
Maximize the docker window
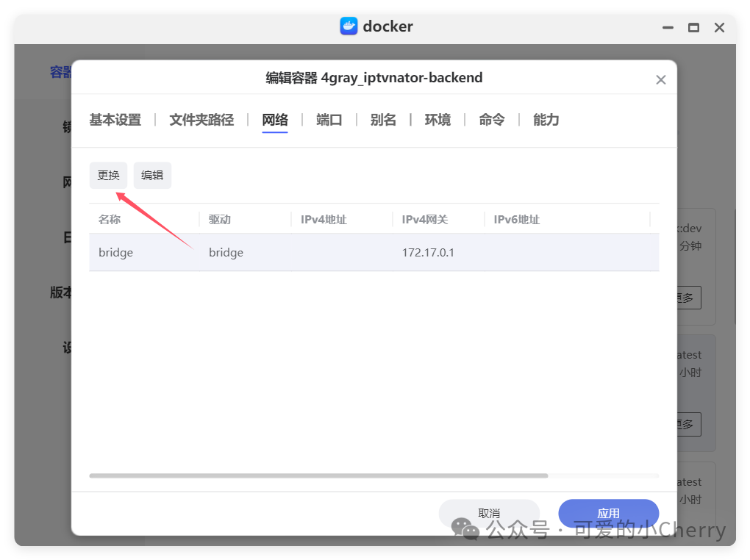693,28
